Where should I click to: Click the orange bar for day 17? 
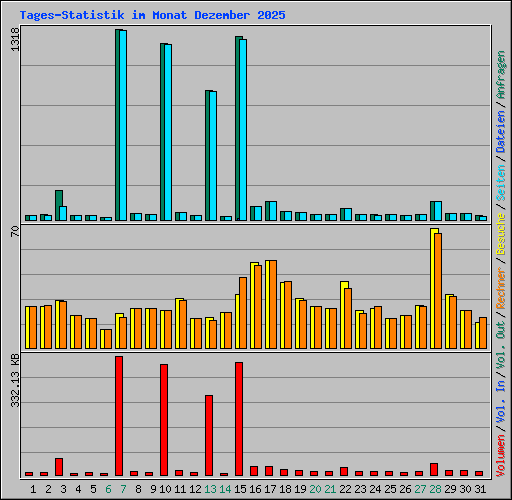coord(273,305)
